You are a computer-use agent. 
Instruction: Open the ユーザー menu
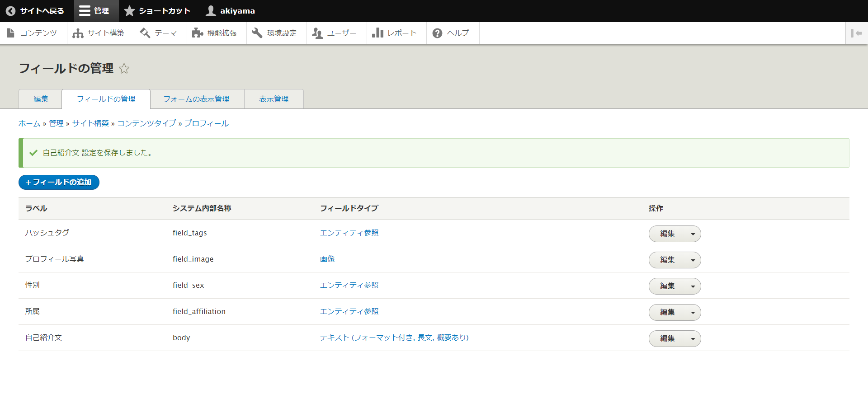(335, 33)
